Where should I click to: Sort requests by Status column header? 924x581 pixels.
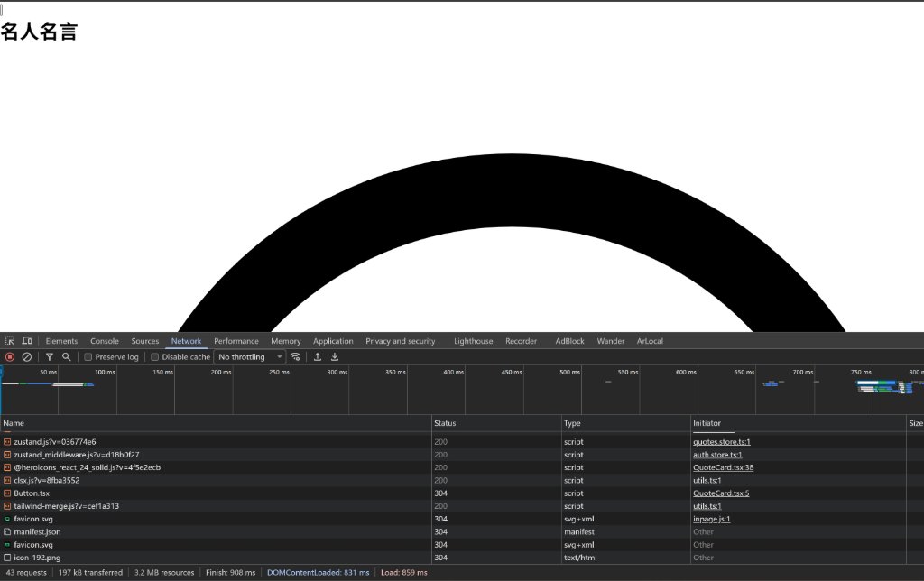[x=446, y=423]
